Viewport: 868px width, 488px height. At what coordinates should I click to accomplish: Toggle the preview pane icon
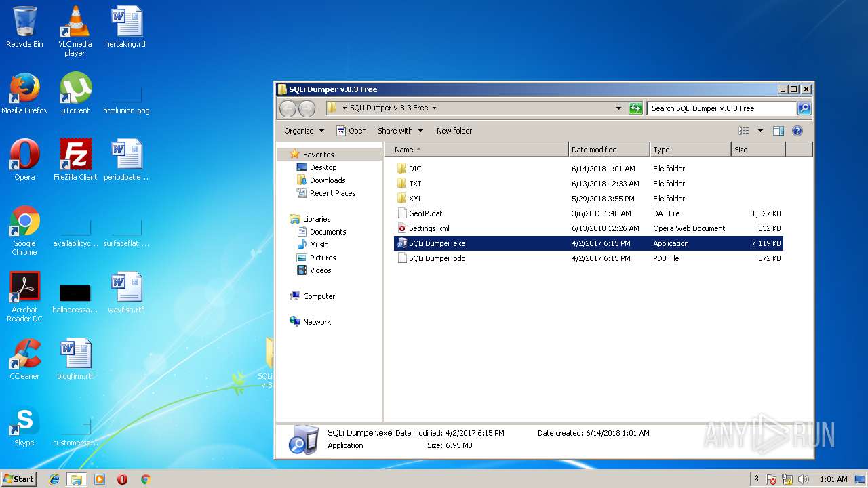click(778, 131)
